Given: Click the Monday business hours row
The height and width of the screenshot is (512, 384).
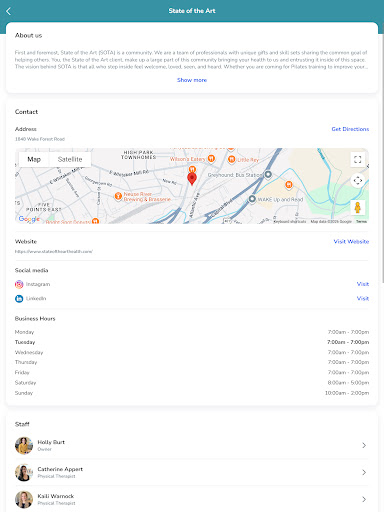Looking at the screenshot, I should [192, 332].
